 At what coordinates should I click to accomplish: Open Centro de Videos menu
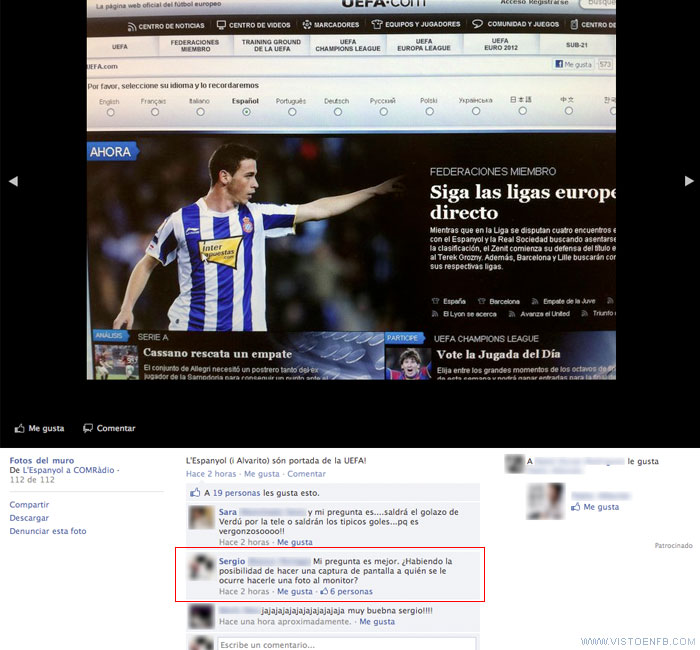coord(253,25)
